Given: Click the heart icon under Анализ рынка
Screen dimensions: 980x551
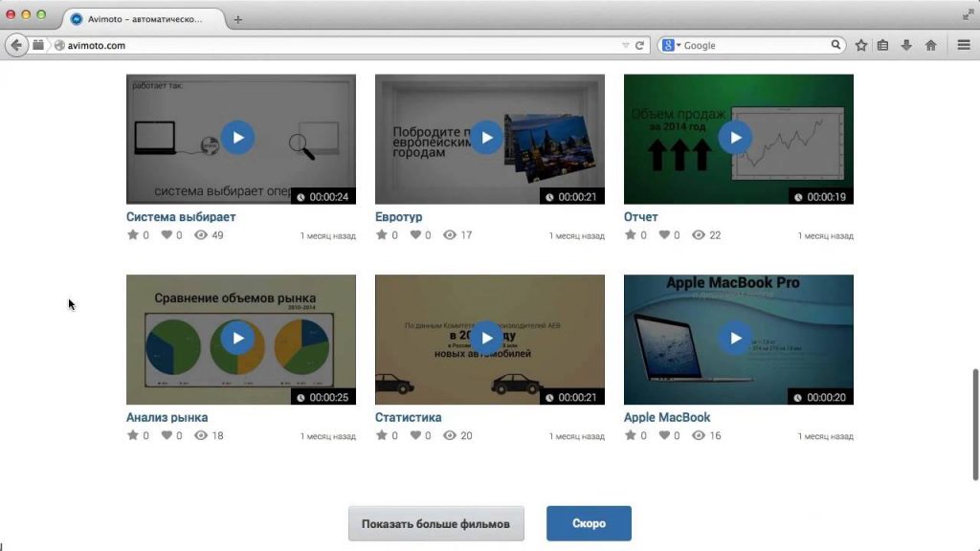Looking at the screenshot, I should click(x=167, y=436).
